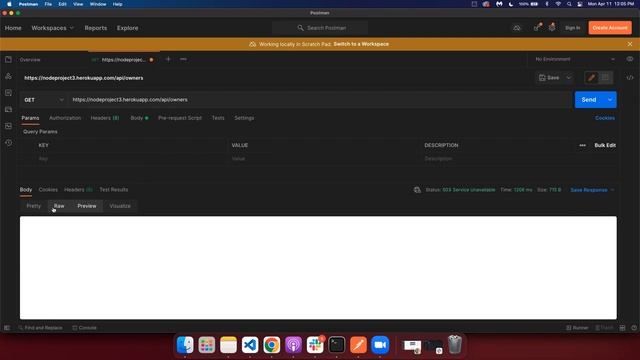The image size is (640, 360).
Task: Expand the Save Response dropdown
Action: pyautogui.click(x=592, y=190)
